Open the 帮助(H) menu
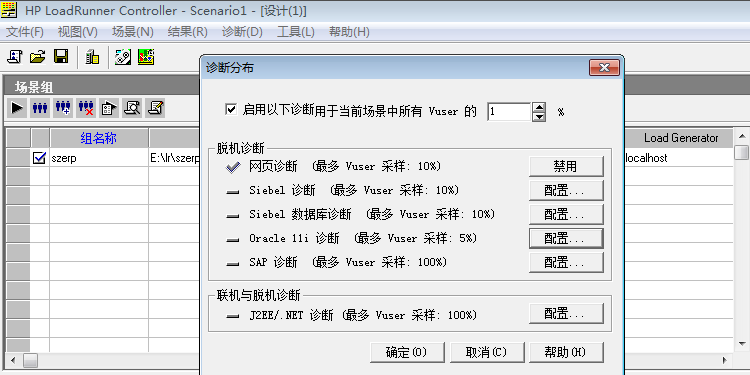 (x=349, y=32)
